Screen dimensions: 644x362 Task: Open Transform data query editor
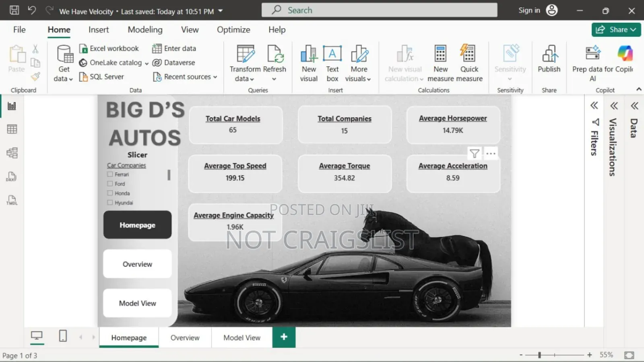245,63
